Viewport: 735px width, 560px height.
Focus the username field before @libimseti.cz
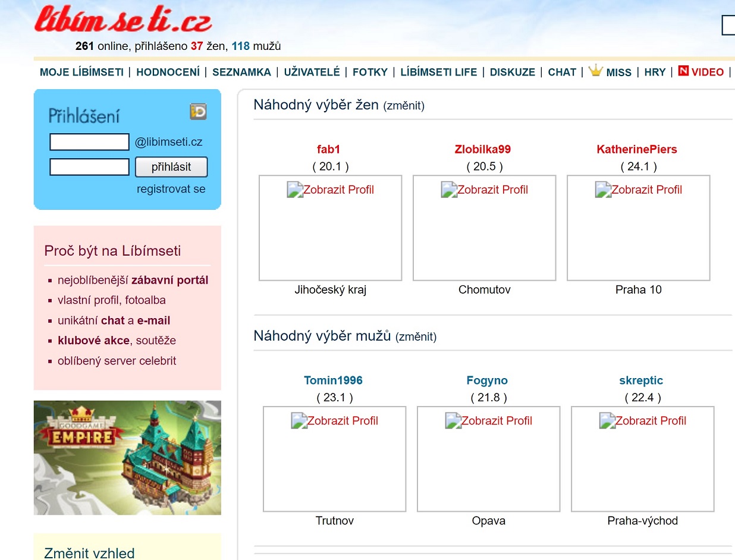tap(89, 142)
